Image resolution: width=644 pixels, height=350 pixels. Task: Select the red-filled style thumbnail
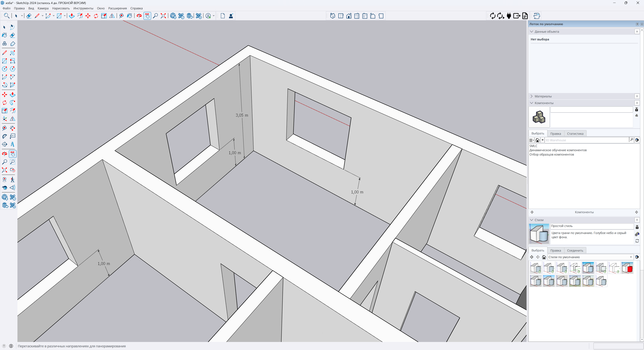(x=627, y=268)
